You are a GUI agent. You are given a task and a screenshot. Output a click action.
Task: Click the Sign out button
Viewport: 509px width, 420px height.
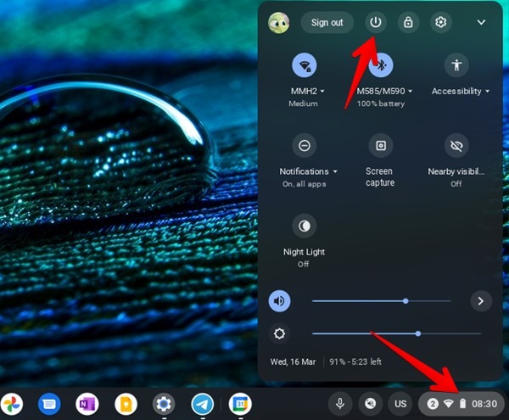[327, 22]
